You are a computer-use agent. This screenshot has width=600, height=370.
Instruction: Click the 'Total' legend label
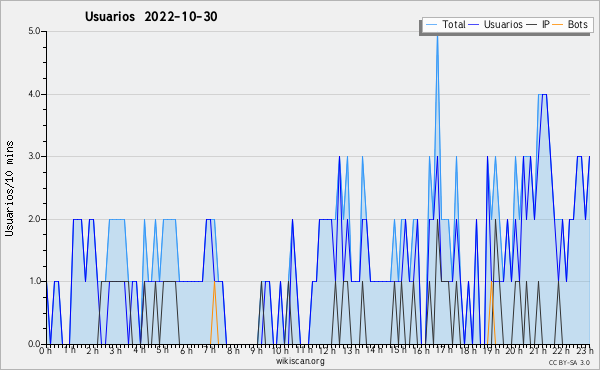[454, 24]
